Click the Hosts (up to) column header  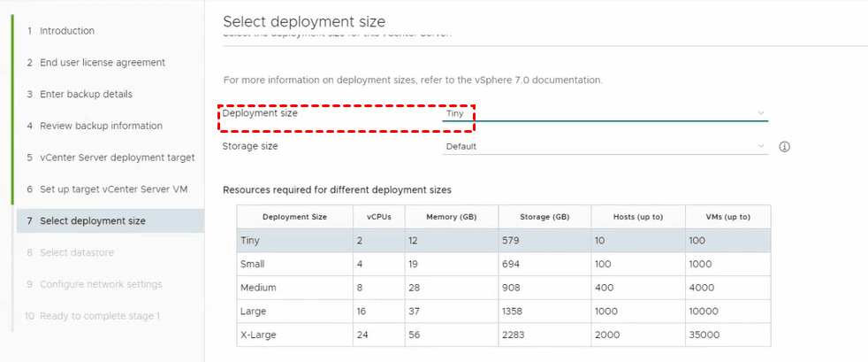tap(637, 217)
